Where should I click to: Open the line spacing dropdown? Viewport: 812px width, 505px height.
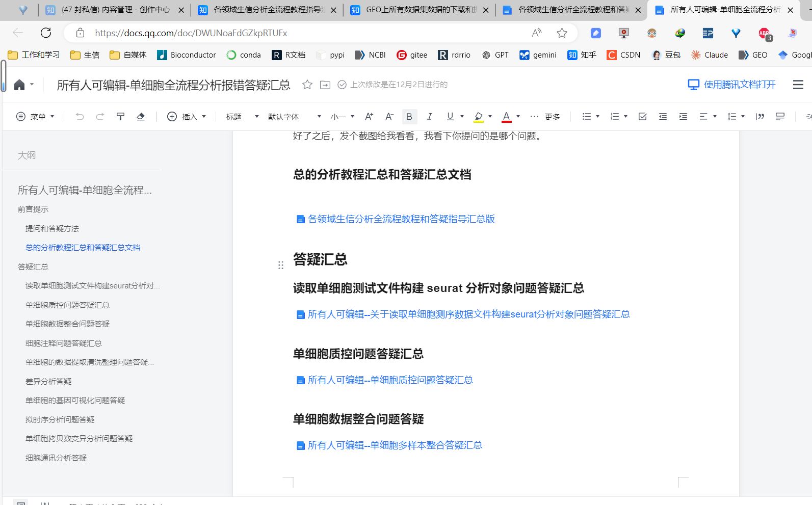(x=736, y=117)
